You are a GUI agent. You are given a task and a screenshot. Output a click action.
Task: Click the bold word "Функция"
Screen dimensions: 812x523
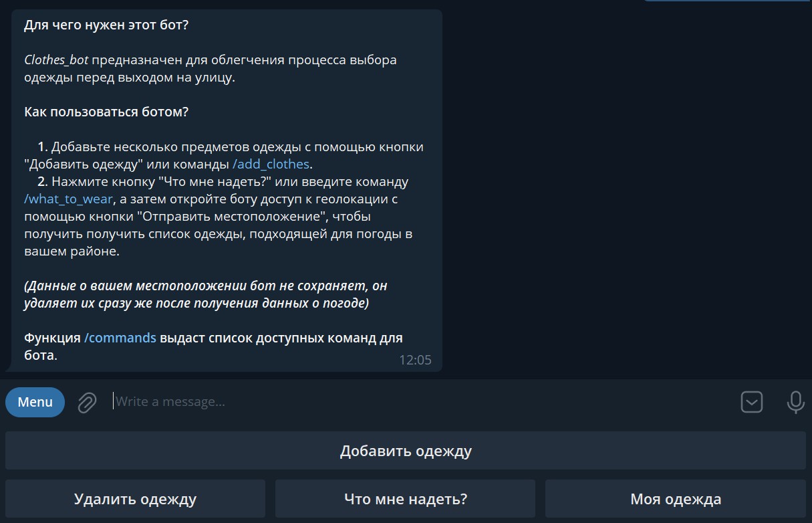pyautogui.click(x=52, y=338)
